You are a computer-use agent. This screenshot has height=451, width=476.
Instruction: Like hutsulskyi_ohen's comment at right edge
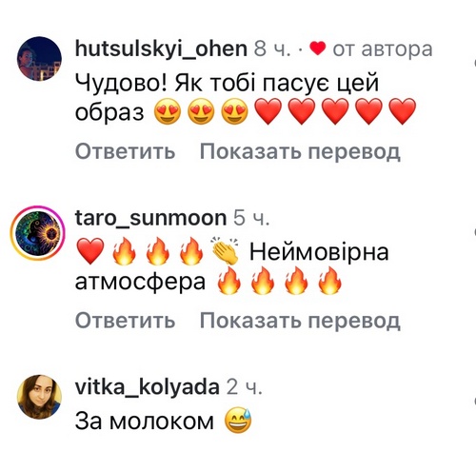coord(474,63)
